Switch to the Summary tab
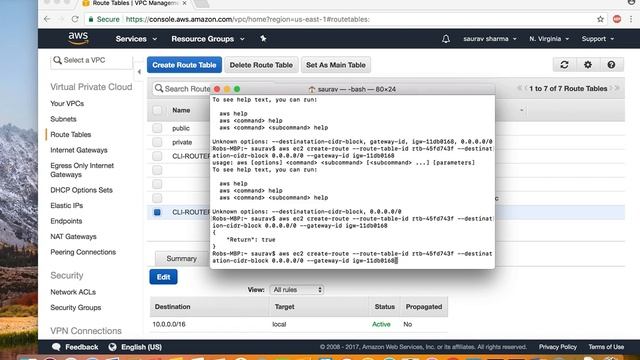640x360 pixels. tap(182, 259)
